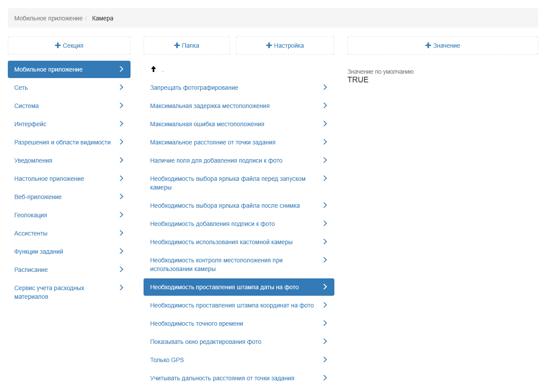Expand chevron next to Сеть section

121,88
